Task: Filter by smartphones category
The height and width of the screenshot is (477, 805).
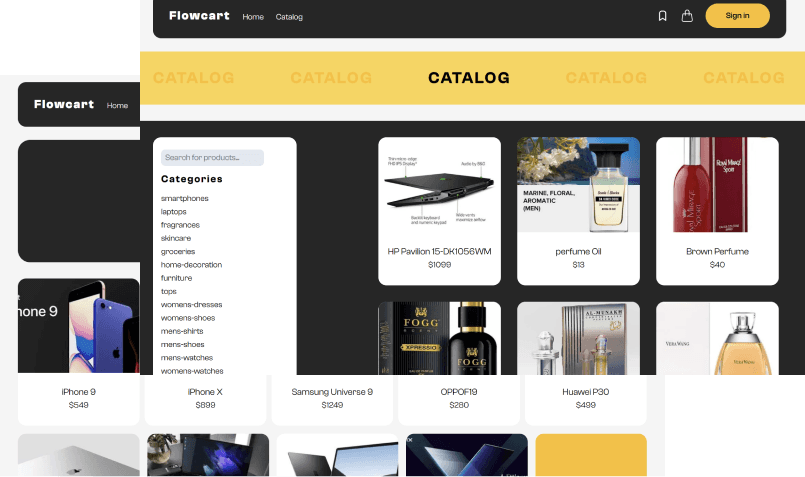Action: pos(185,198)
